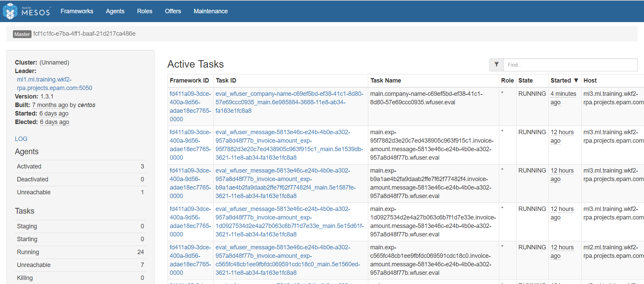Screen dimensions: 644x284
Task: Toggle sort arrow on Started column
Action: [576, 81]
